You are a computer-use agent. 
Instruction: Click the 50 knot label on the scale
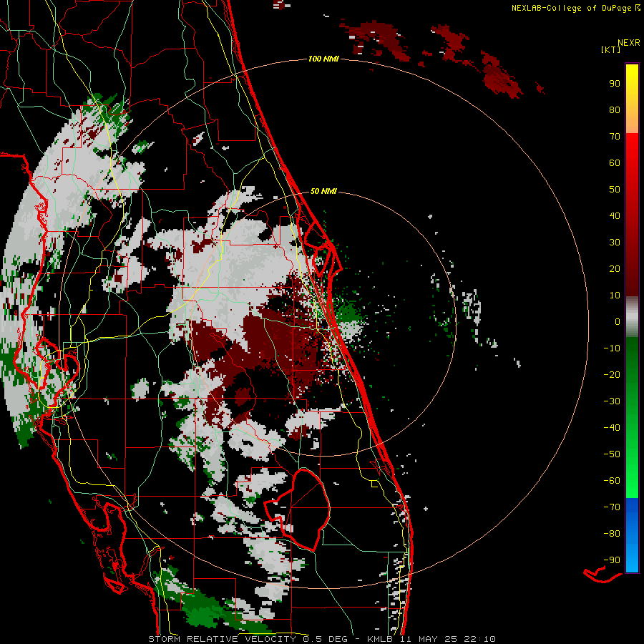point(615,190)
